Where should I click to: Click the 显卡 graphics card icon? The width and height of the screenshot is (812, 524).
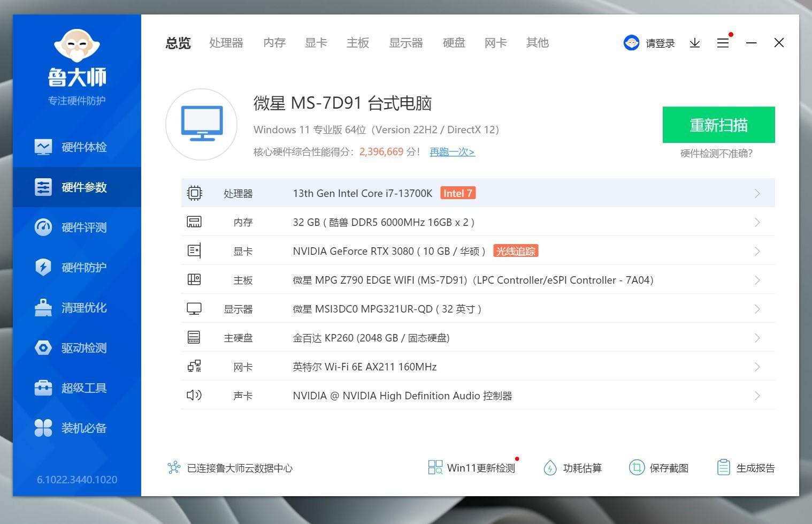[x=194, y=250]
